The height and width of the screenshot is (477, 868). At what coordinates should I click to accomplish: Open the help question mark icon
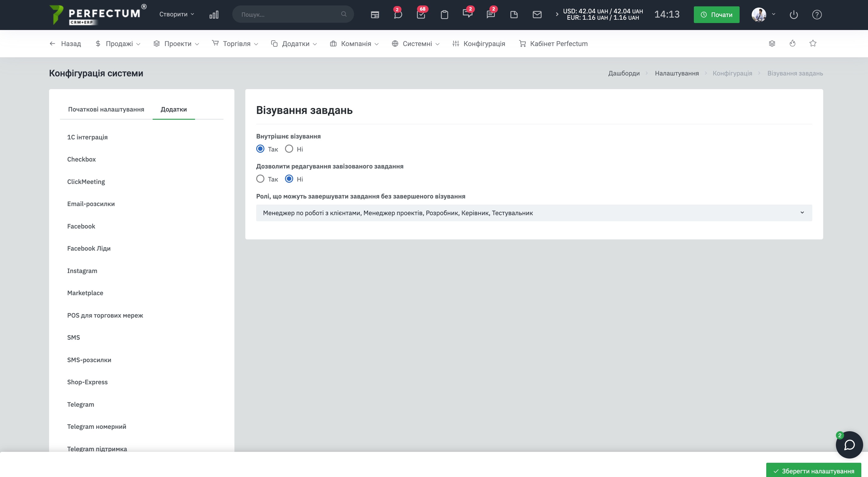[817, 15]
